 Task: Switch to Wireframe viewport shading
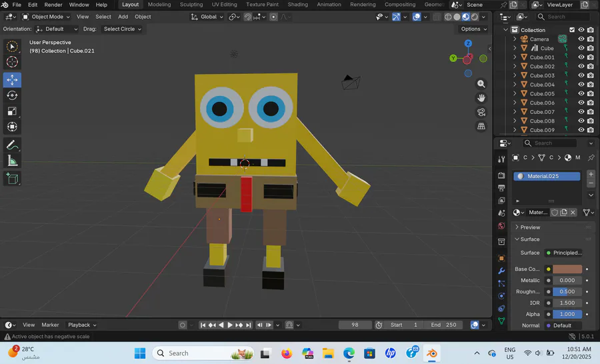(x=448, y=17)
